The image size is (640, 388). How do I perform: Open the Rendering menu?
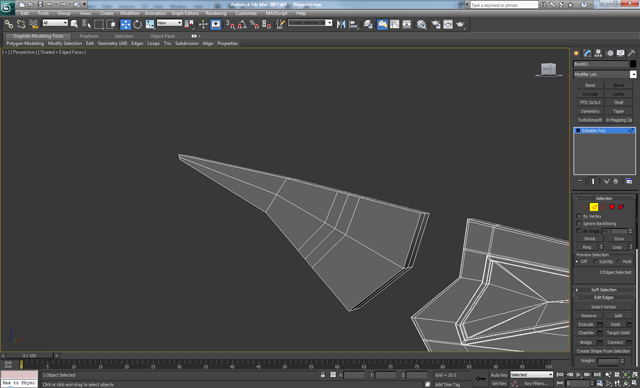point(216,13)
